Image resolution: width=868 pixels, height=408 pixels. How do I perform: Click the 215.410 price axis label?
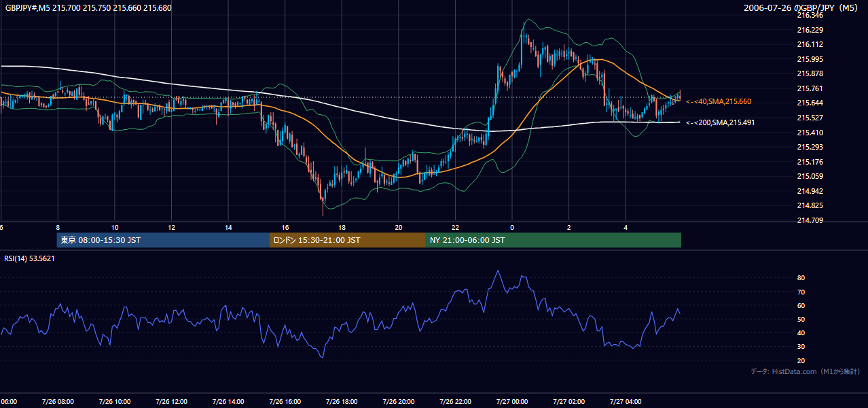click(810, 133)
